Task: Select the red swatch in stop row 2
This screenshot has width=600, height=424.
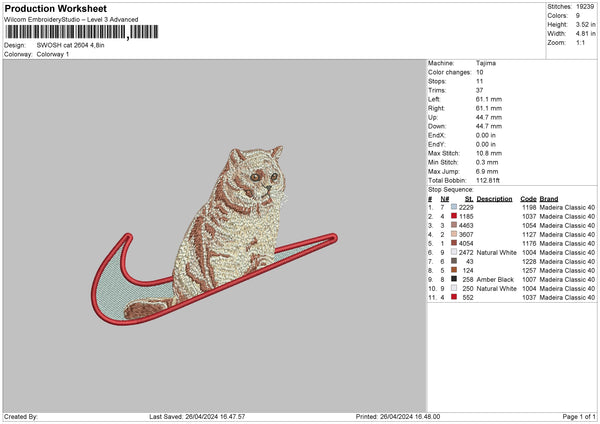Action: point(454,215)
